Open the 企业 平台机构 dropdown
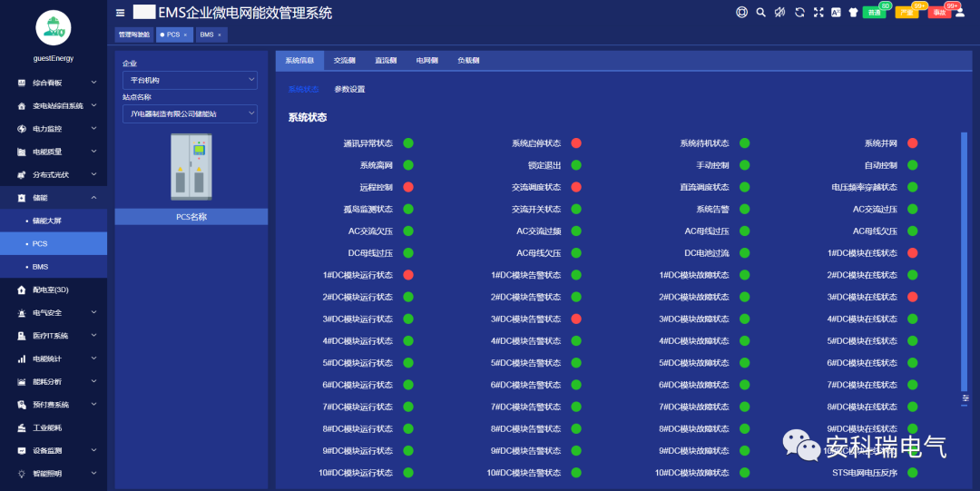Viewport: 980px width, 491px height. [190, 80]
